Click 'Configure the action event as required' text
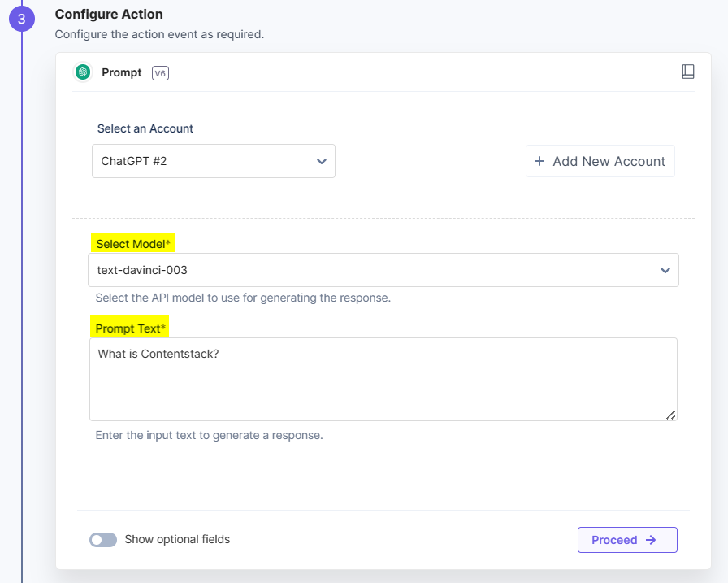Screen dimensions: 728x583 point(159,34)
